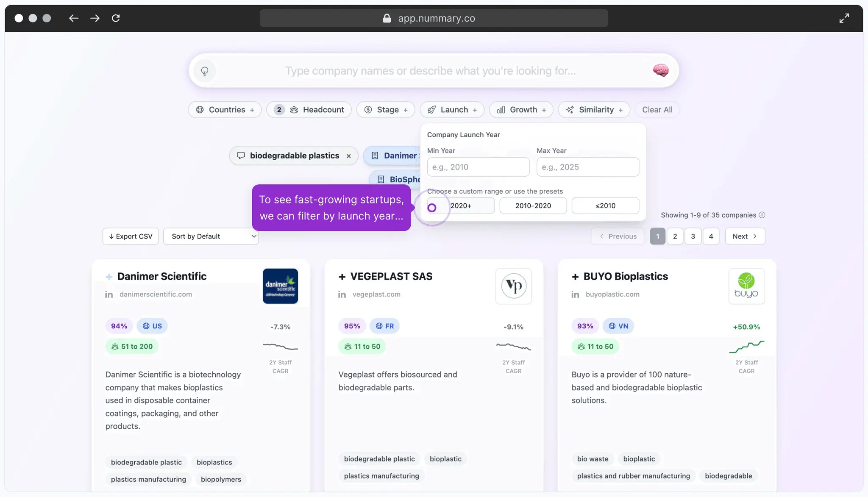Open the Similarity filter dropdown
This screenshot has width=868, height=497.
pyautogui.click(x=594, y=110)
